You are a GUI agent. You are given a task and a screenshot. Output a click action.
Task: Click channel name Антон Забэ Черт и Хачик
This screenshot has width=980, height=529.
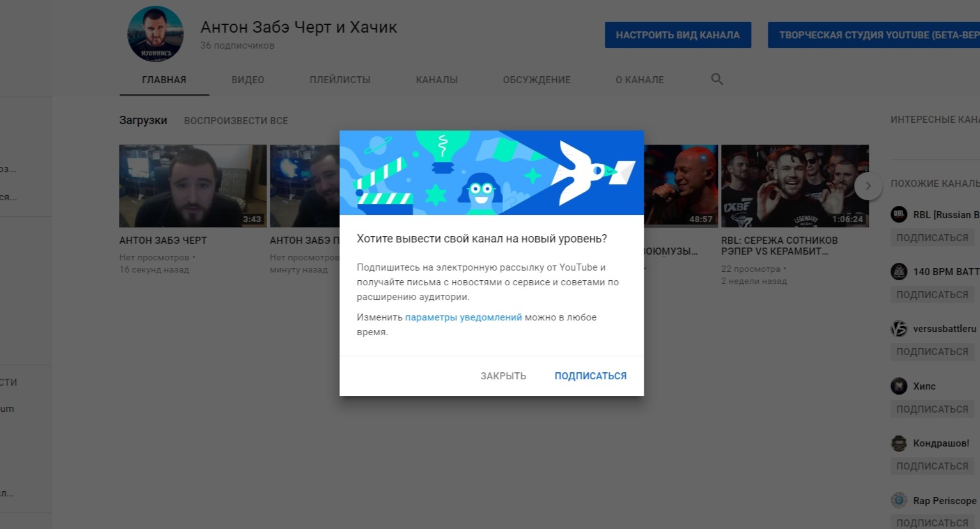pos(299,27)
